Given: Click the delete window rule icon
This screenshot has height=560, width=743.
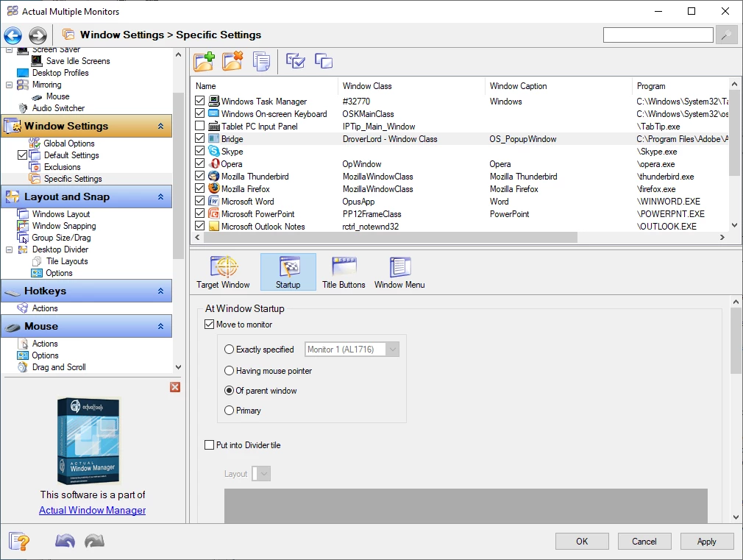Looking at the screenshot, I should [232, 61].
